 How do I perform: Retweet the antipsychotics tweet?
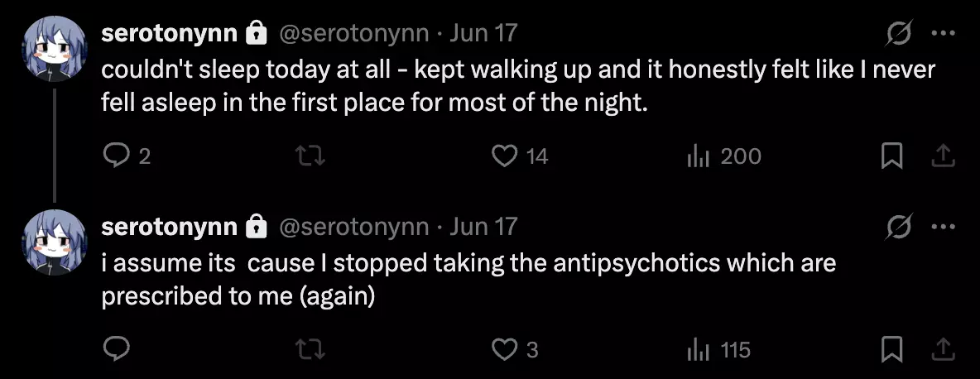(x=312, y=350)
